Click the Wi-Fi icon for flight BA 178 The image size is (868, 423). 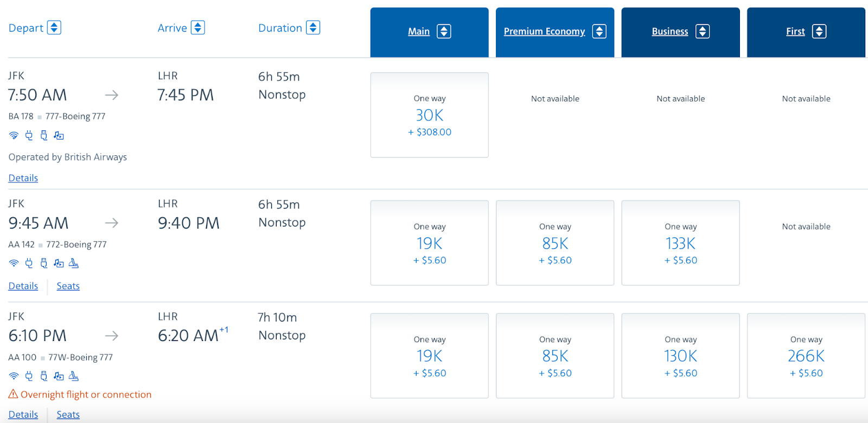tap(14, 135)
